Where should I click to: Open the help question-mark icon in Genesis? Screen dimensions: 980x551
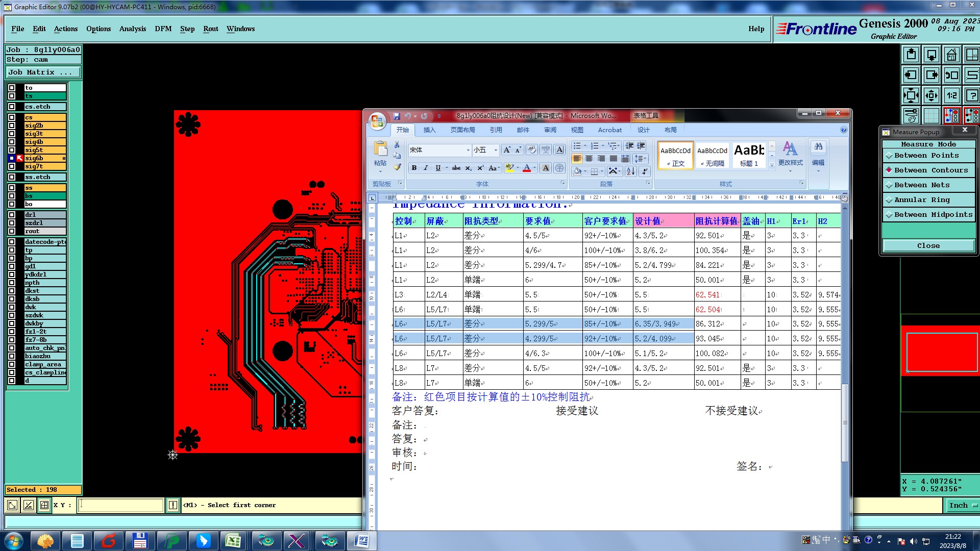(x=972, y=95)
